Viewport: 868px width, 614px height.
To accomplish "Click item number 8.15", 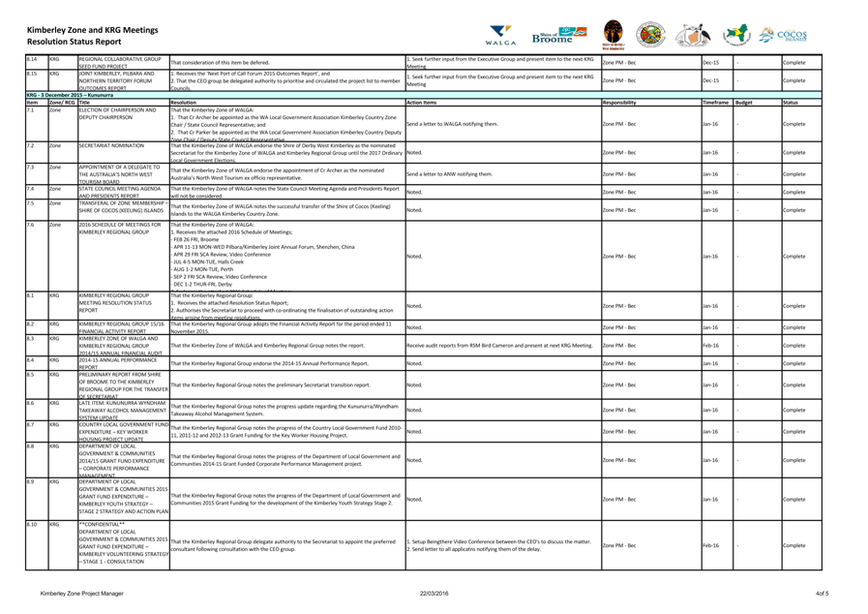I will pos(32,74).
